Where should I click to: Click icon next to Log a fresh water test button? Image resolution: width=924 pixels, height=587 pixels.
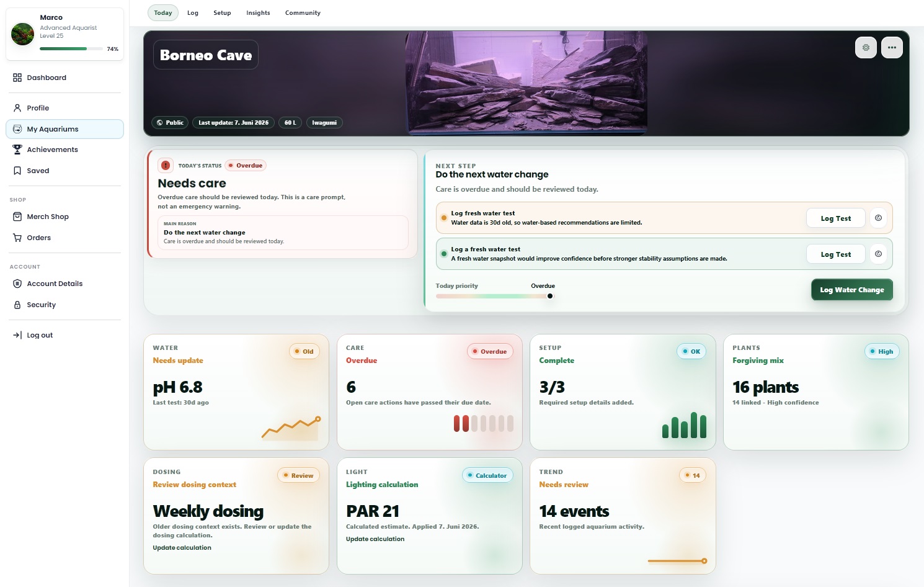click(878, 254)
